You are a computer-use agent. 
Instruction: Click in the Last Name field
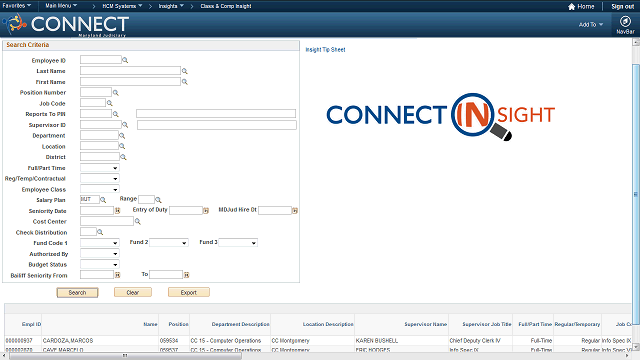130,71
